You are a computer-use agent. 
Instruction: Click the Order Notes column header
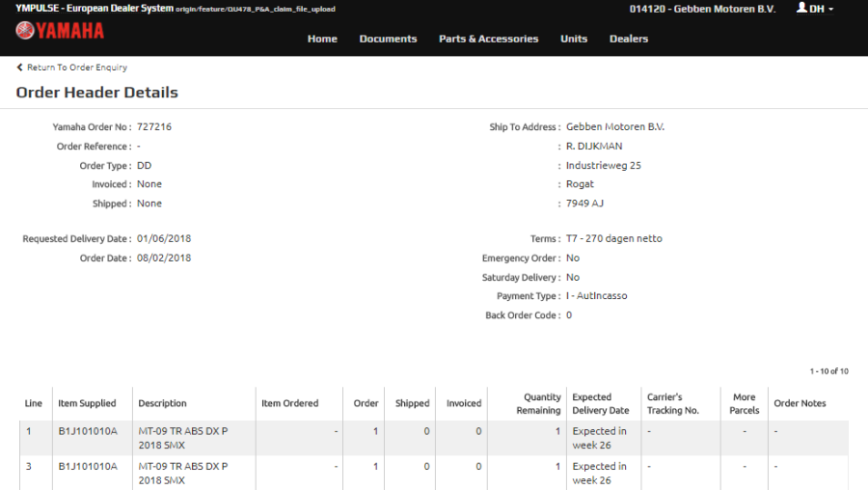[800, 403]
